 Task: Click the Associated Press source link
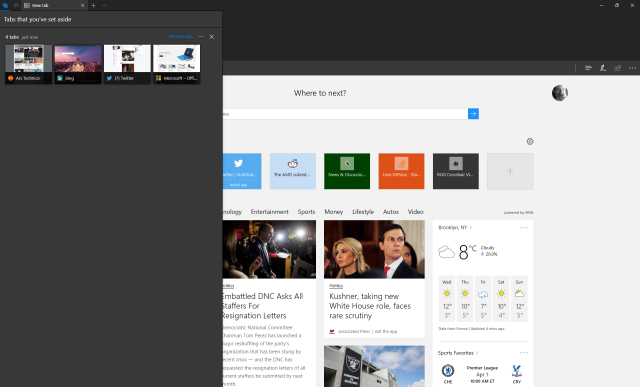point(354,331)
